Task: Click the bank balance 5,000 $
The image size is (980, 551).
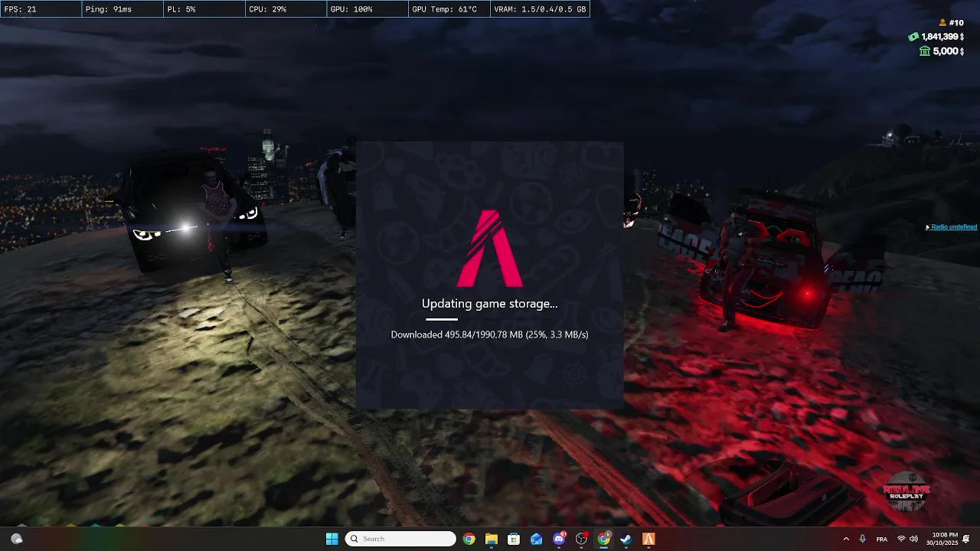Action: click(x=949, y=51)
